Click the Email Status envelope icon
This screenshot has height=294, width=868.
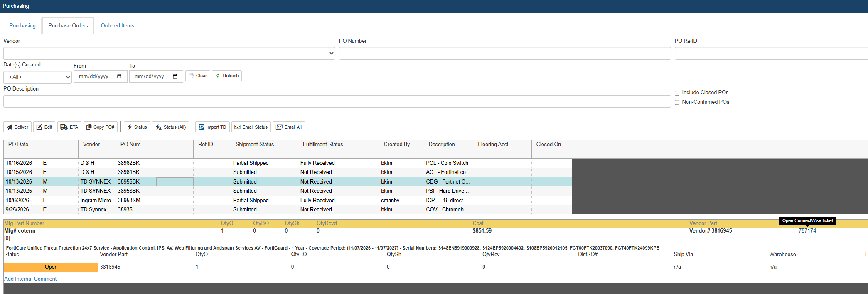[238, 127]
